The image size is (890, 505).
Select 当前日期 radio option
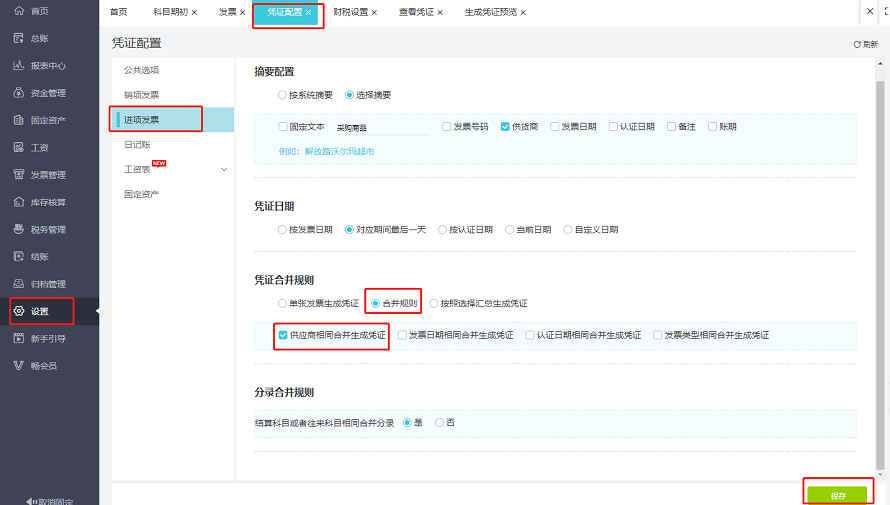coord(509,229)
